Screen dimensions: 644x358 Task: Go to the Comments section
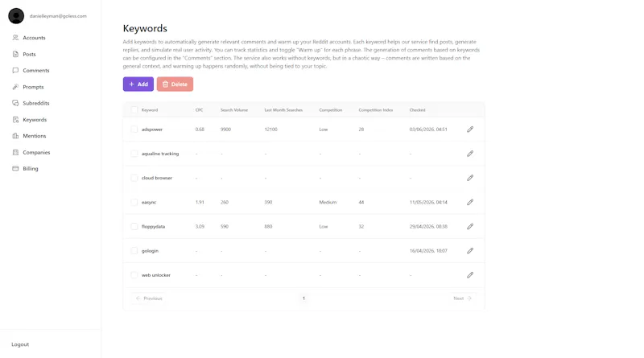point(36,71)
